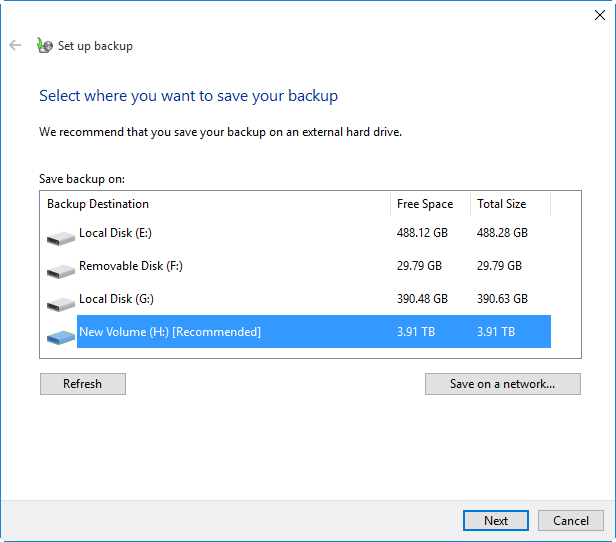Click the Local Disk (E:) drive icon
This screenshot has width=616, height=542.
[x=61, y=238]
